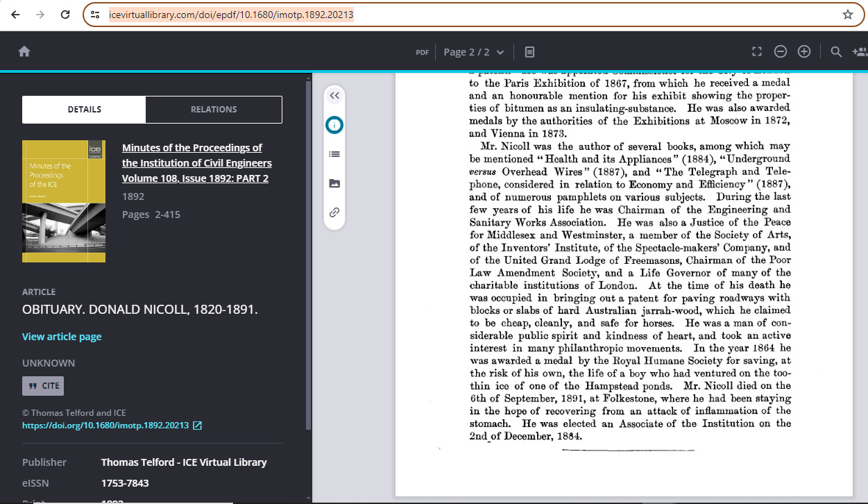Toggle the info details panel icon

[334, 126]
